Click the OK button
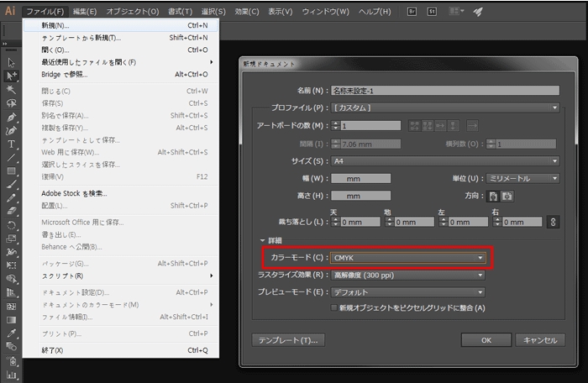Image resolution: width=588 pixels, height=383 pixels. coord(486,340)
